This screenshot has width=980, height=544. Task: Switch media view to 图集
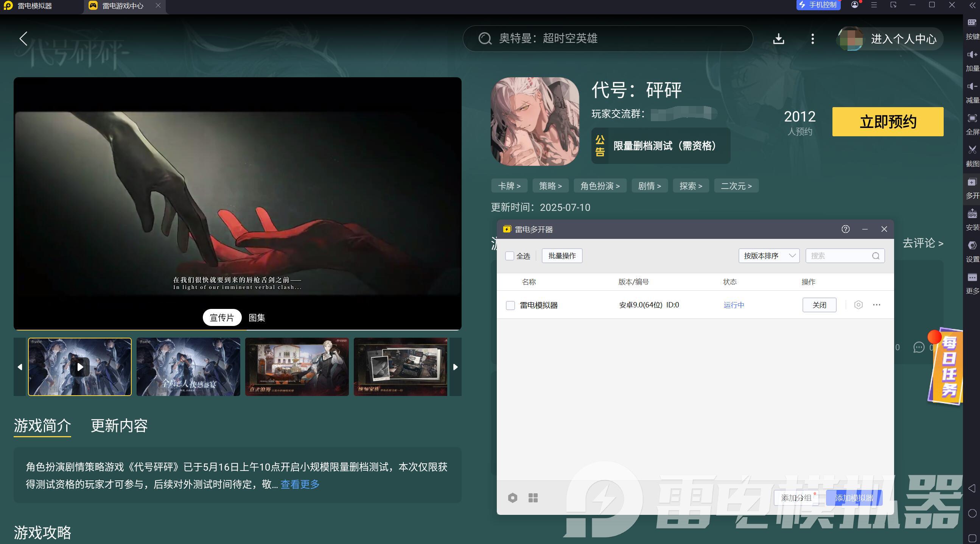257,318
